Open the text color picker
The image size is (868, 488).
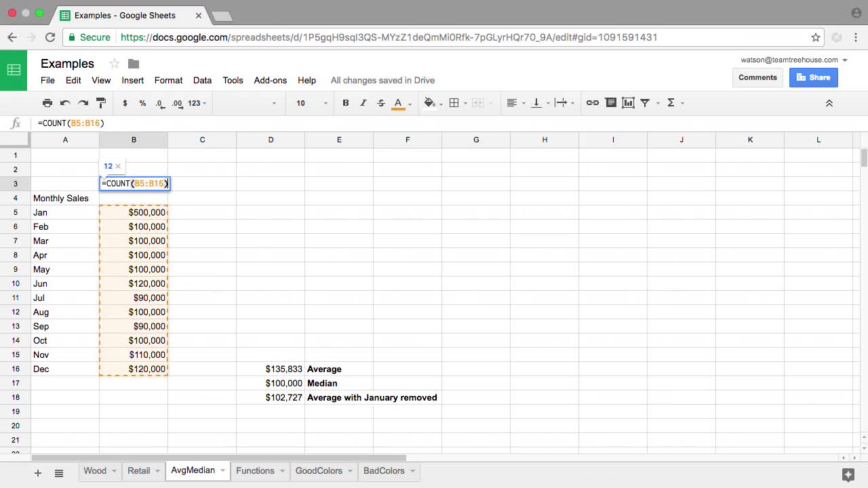tap(398, 103)
